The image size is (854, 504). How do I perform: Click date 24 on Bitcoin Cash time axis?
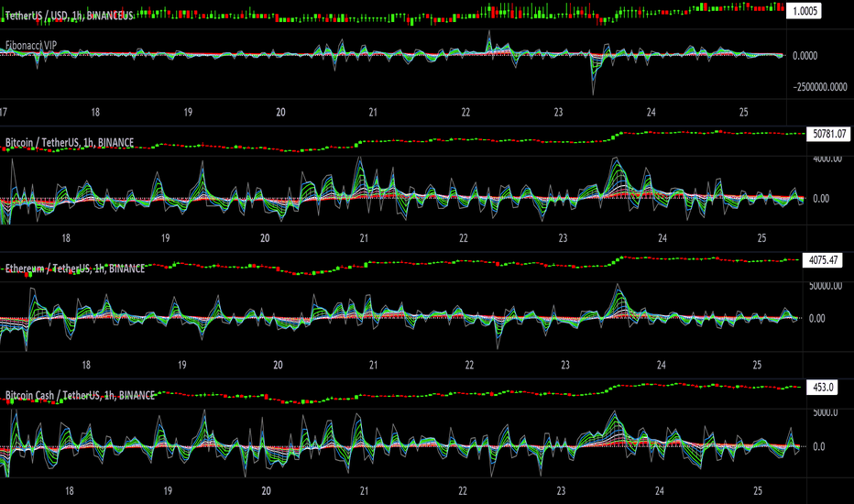[660, 491]
